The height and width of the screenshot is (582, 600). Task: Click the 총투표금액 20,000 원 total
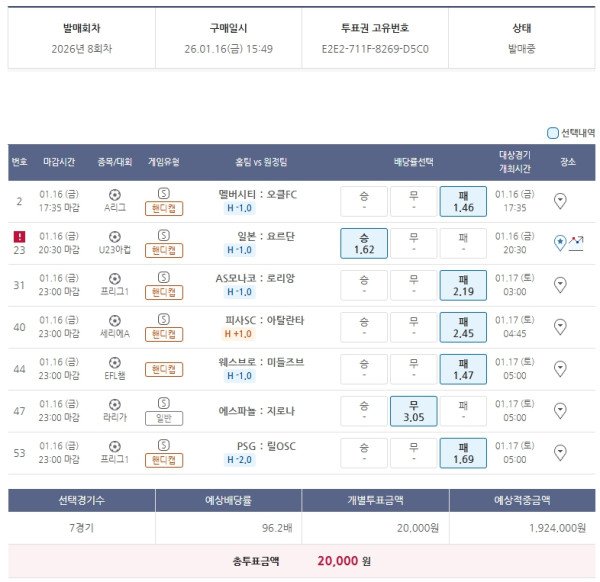point(302,561)
